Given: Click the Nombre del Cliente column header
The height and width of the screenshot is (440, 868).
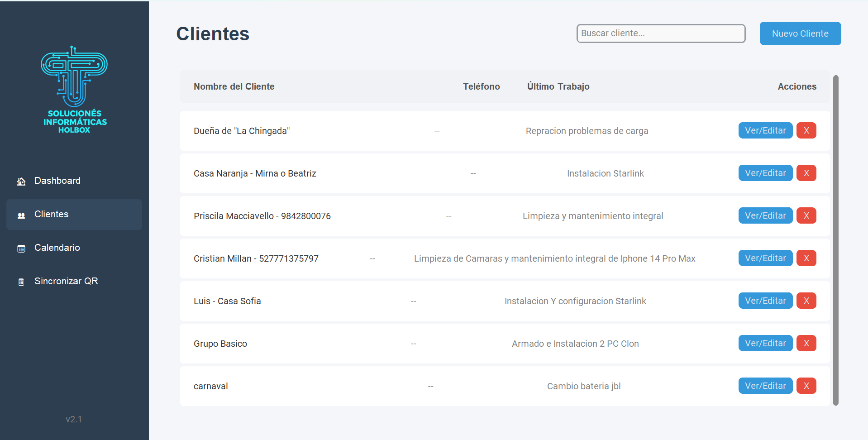Looking at the screenshot, I should coord(234,86).
